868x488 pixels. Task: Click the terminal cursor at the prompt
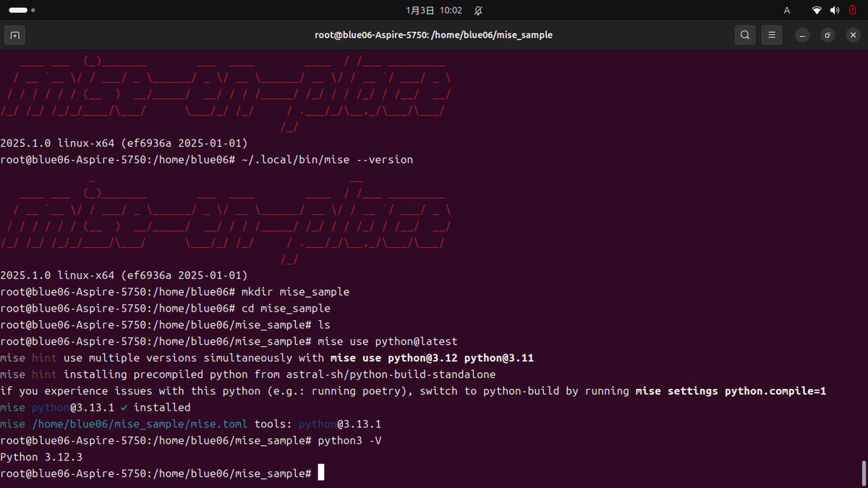[321, 472]
